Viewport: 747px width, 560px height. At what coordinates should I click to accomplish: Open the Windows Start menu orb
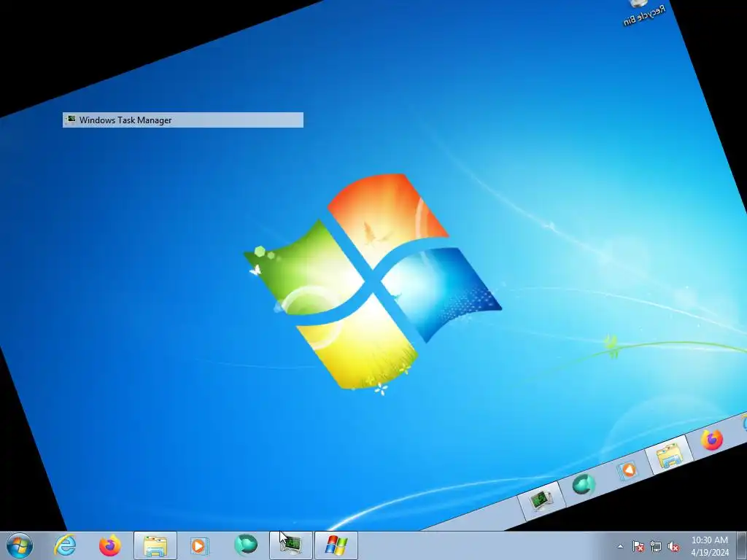click(20, 545)
